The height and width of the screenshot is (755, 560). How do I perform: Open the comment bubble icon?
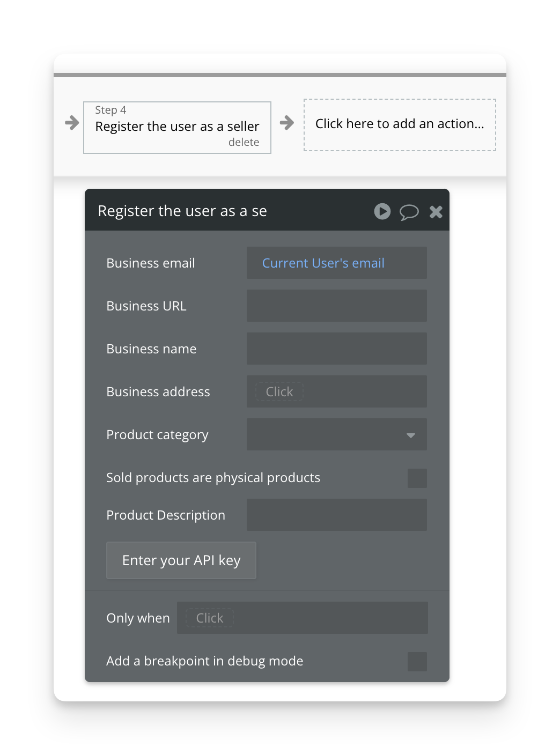(x=409, y=212)
